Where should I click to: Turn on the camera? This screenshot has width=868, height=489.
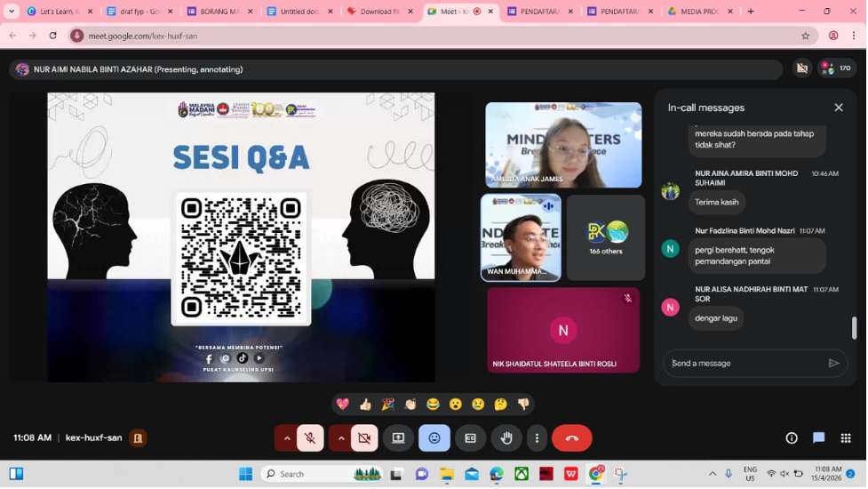(x=364, y=438)
